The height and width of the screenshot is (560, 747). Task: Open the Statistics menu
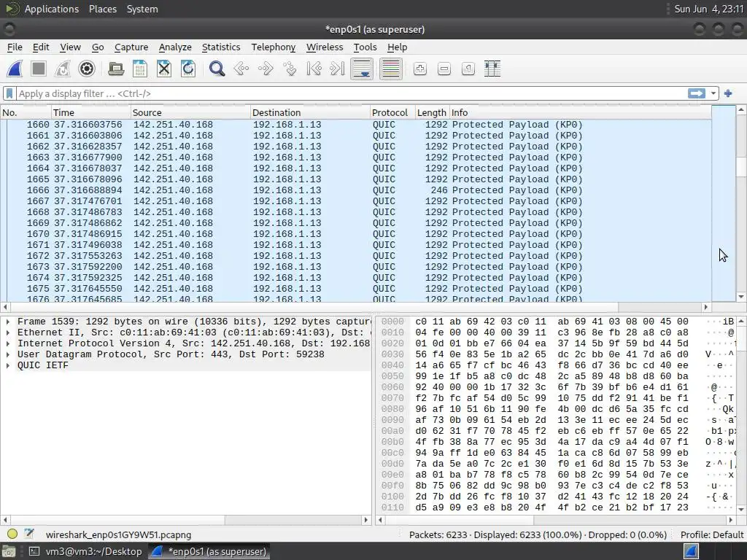(x=221, y=47)
